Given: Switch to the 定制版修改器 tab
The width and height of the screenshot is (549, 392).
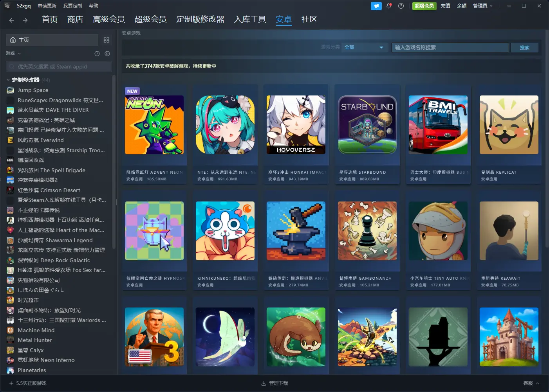Looking at the screenshot, I should tap(200, 19).
